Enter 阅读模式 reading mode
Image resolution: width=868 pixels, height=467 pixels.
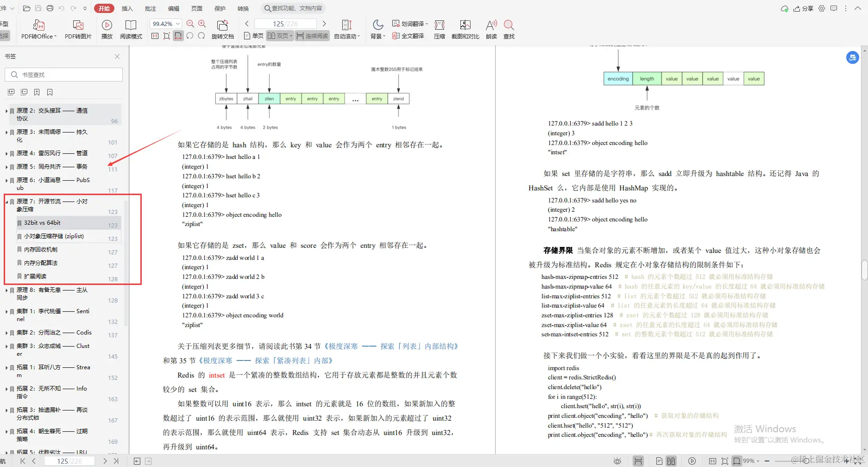(131, 29)
